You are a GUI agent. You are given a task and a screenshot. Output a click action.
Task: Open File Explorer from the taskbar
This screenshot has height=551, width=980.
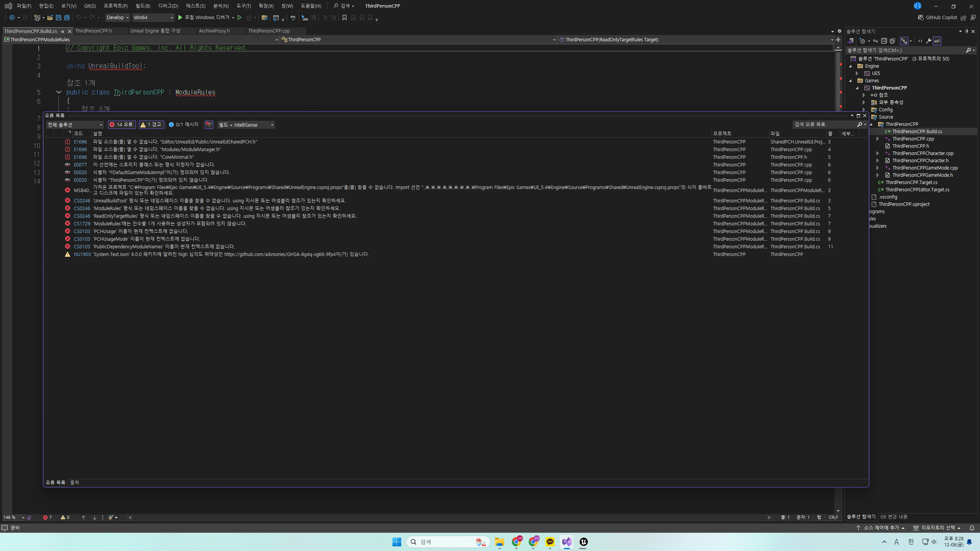(x=500, y=542)
